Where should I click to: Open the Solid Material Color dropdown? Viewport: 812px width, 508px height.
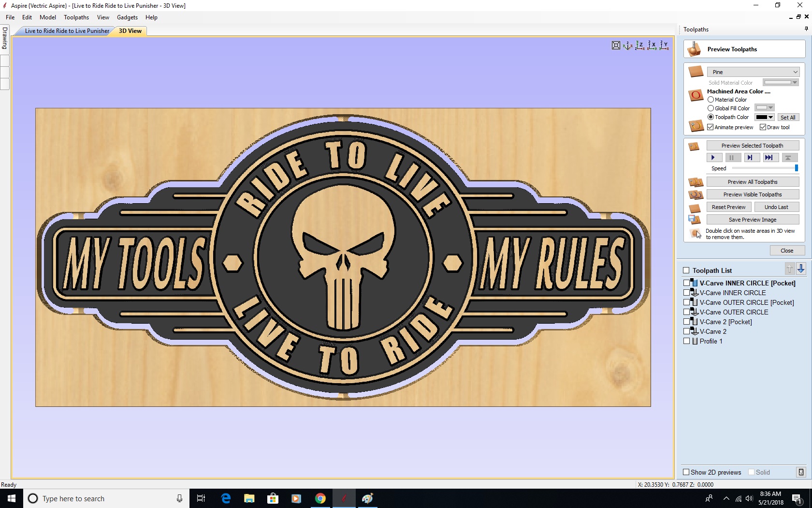[x=780, y=83]
